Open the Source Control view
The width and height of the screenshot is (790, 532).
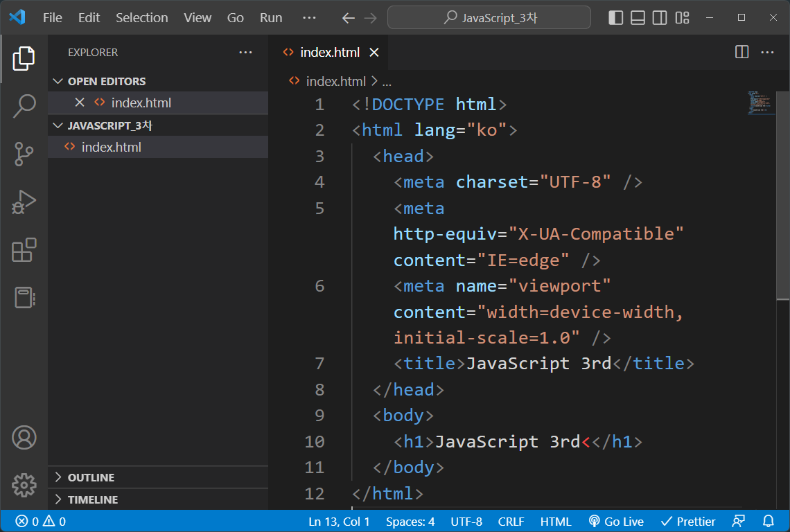click(24, 154)
